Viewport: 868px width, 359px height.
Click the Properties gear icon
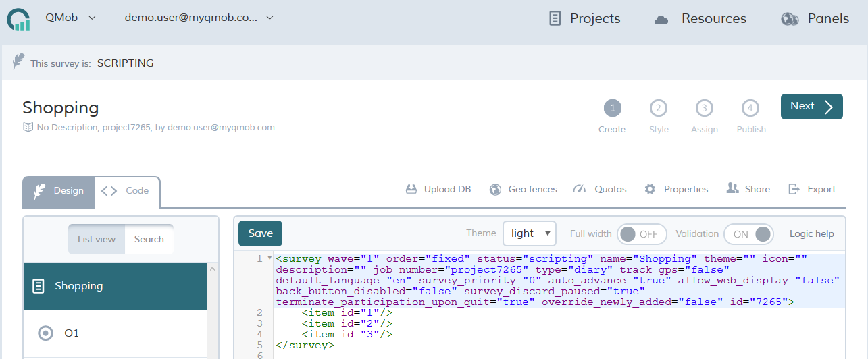click(650, 189)
